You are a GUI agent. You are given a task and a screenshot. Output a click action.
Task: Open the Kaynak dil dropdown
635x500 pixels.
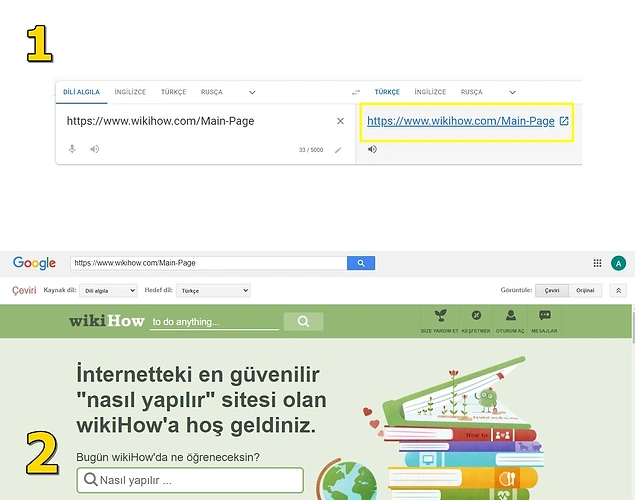[111, 290]
